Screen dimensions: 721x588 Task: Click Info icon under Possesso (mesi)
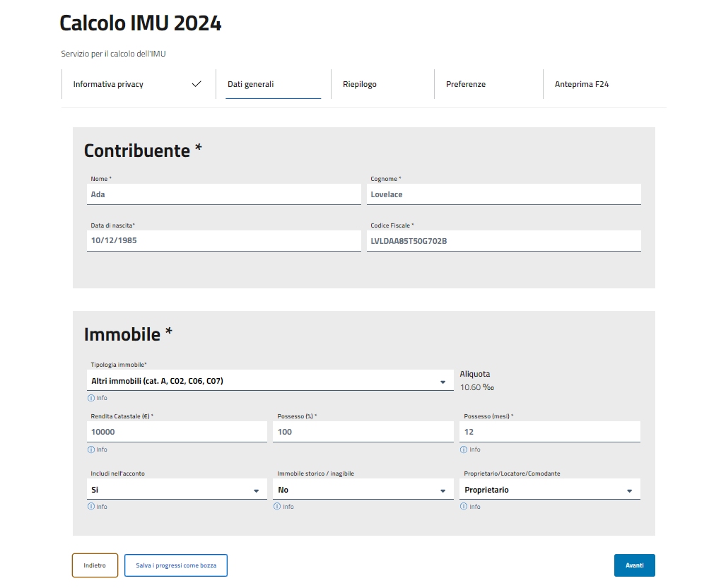[x=464, y=449]
